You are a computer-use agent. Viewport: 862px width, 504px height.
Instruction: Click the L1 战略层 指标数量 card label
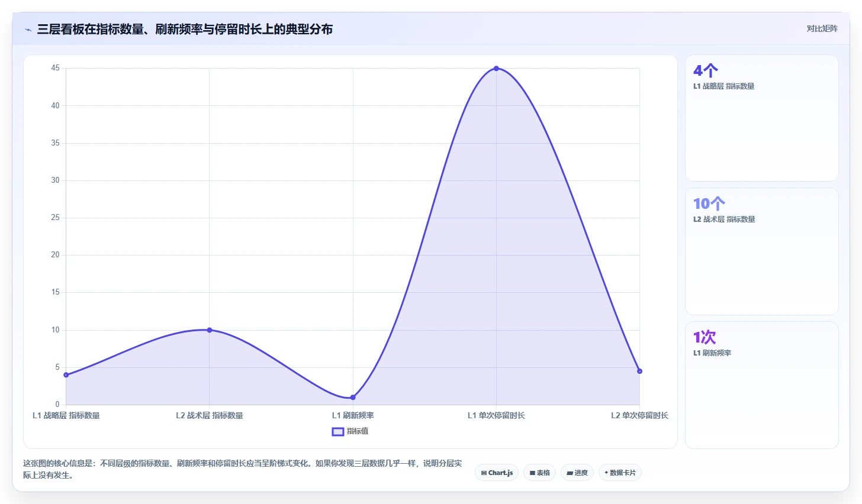coord(723,86)
